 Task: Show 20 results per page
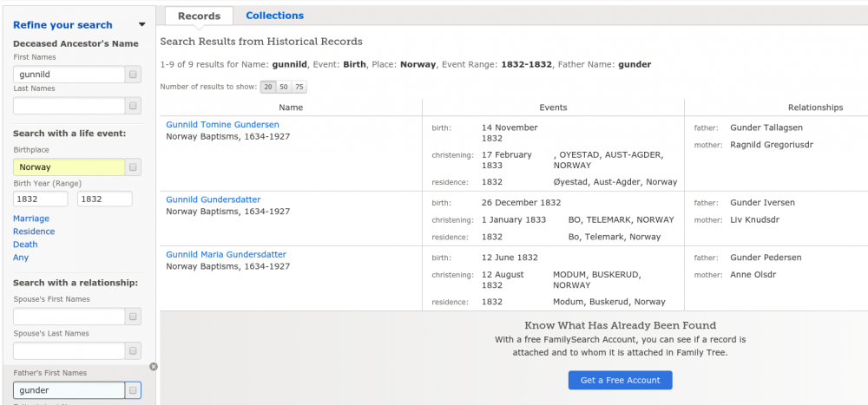(x=268, y=87)
